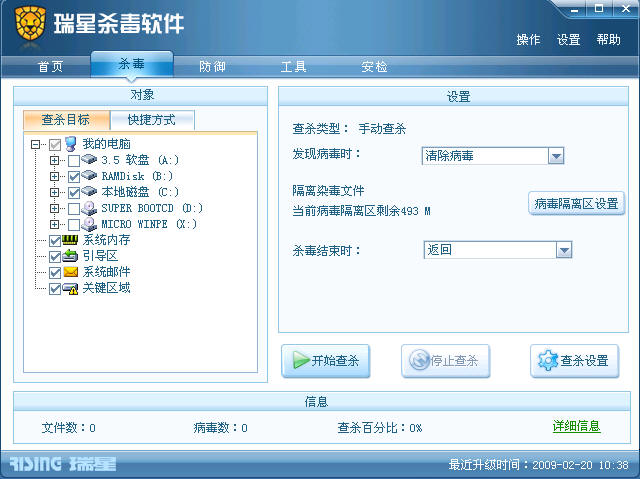This screenshot has height=479, width=640.
Task: Click the My Computer icon in tree
Action: (x=71, y=144)
